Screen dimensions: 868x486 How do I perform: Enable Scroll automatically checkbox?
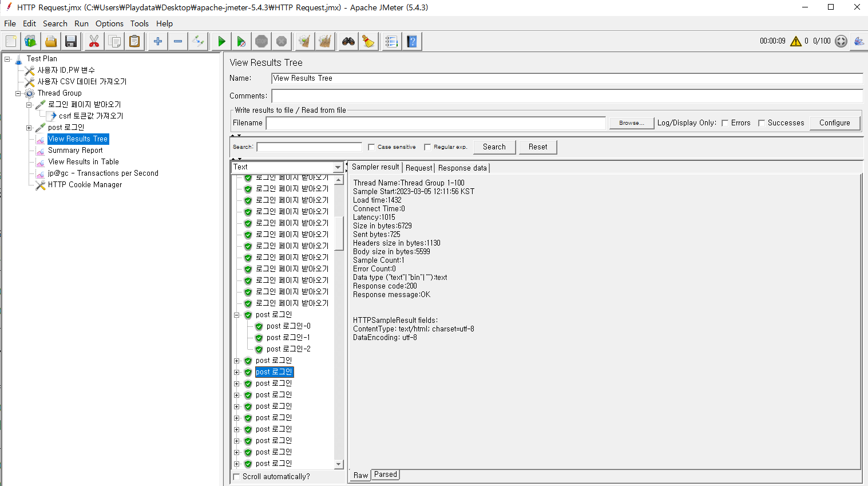pos(237,476)
